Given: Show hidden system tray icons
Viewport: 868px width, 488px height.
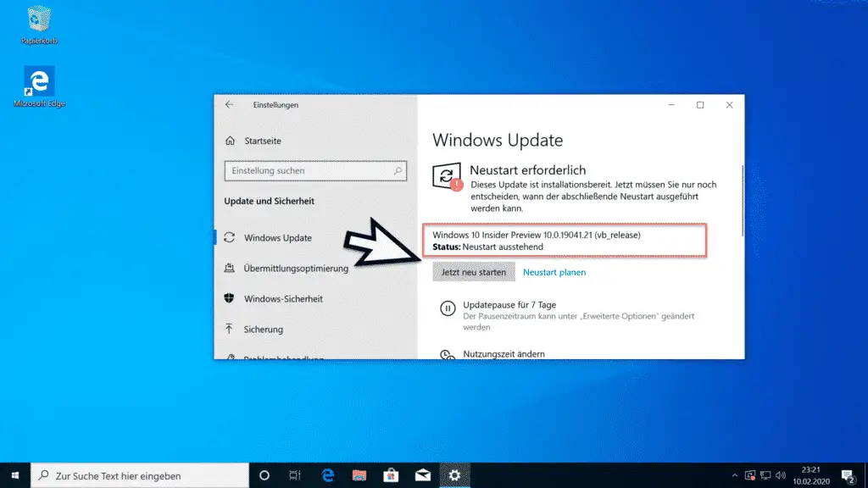Looking at the screenshot, I should [735, 476].
